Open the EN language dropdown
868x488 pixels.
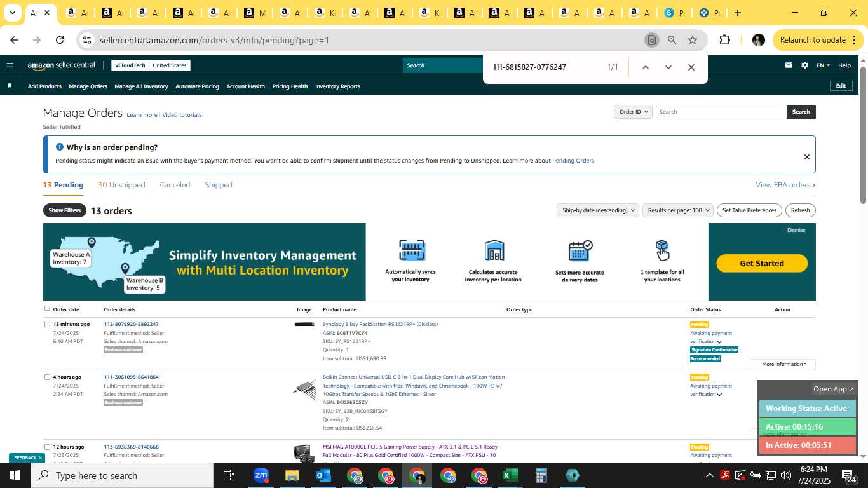[823, 65]
